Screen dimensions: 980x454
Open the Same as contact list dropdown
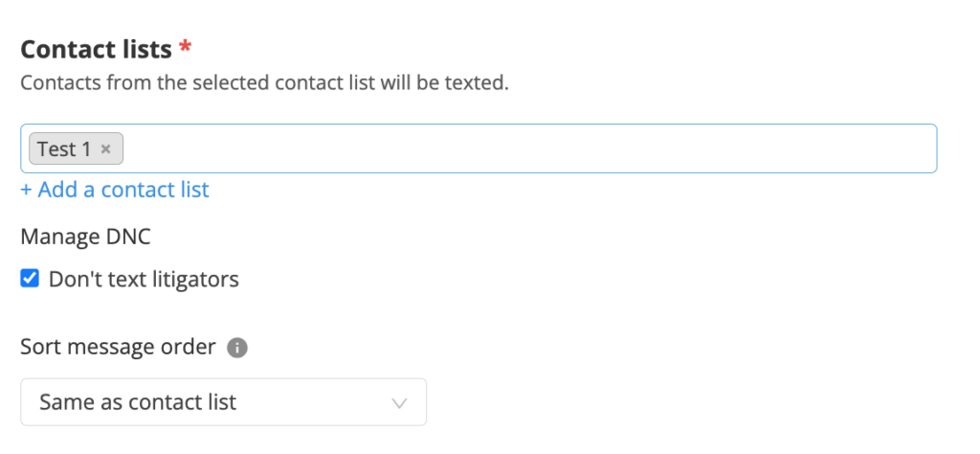(224, 402)
